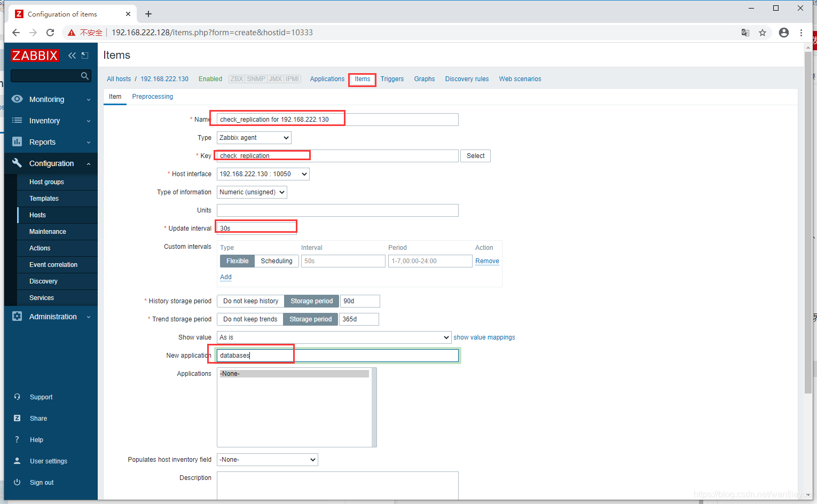The width and height of the screenshot is (817, 504).
Task: Switch to the Preprocessing tab
Action: tap(152, 97)
